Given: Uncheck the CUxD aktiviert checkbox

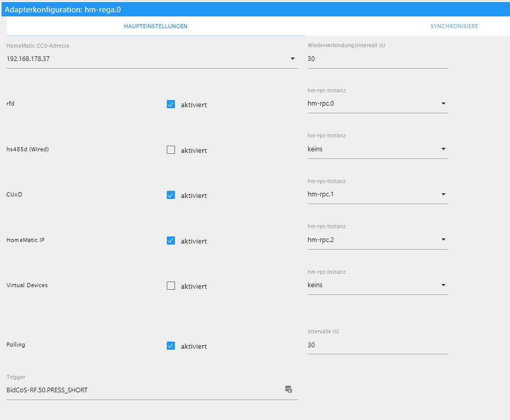Looking at the screenshot, I should (x=171, y=195).
